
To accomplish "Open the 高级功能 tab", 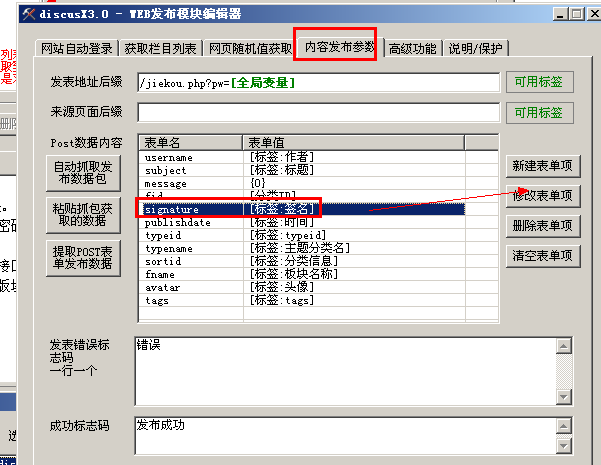I will point(412,49).
